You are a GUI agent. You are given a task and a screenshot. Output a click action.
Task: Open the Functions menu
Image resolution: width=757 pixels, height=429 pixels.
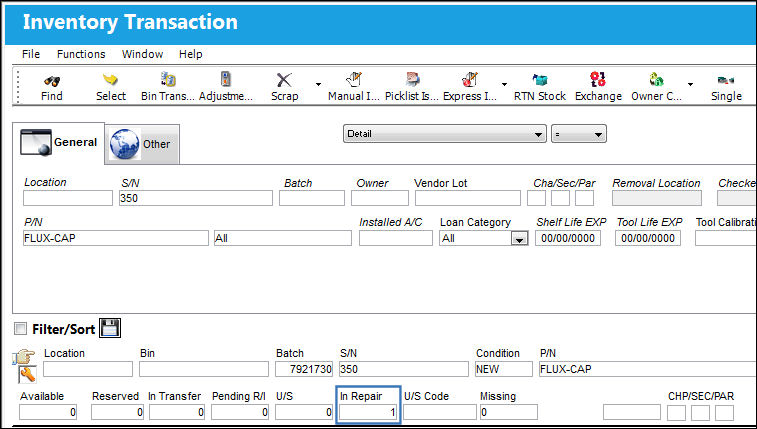click(81, 54)
